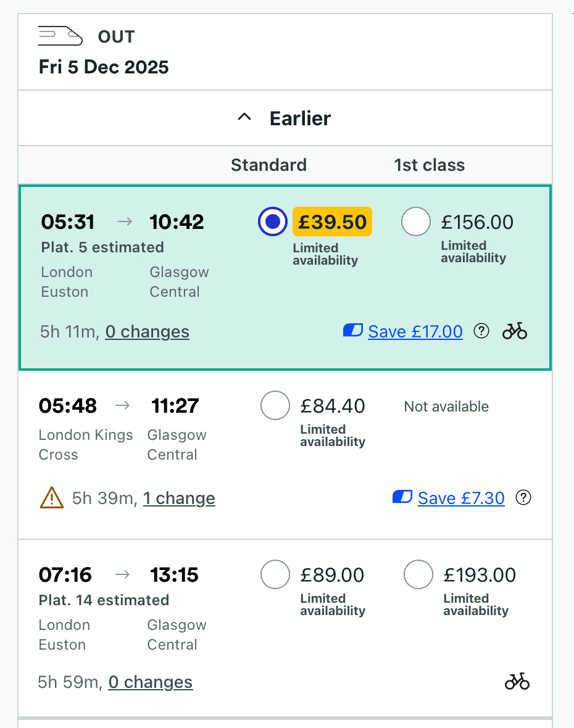Screen dimensions: 574x728
Task: Click the highlighted £39.50 price badge
Action: pyautogui.click(x=332, y=221)
